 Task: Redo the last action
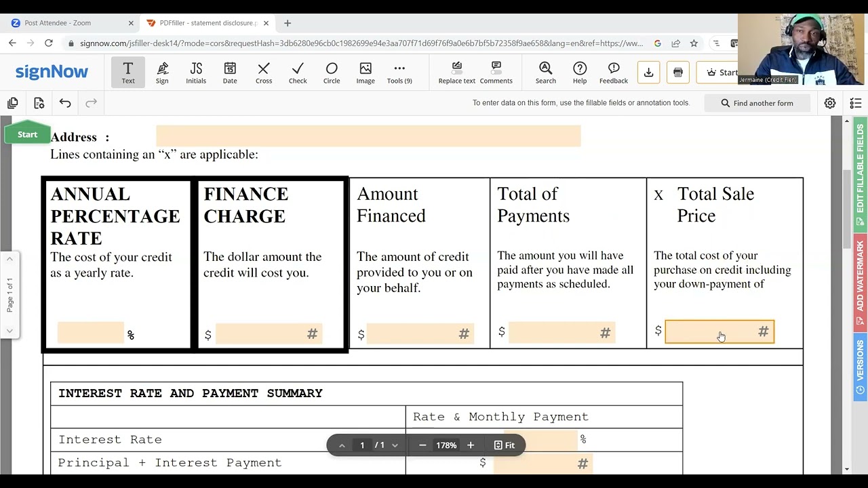click(91, 103)
